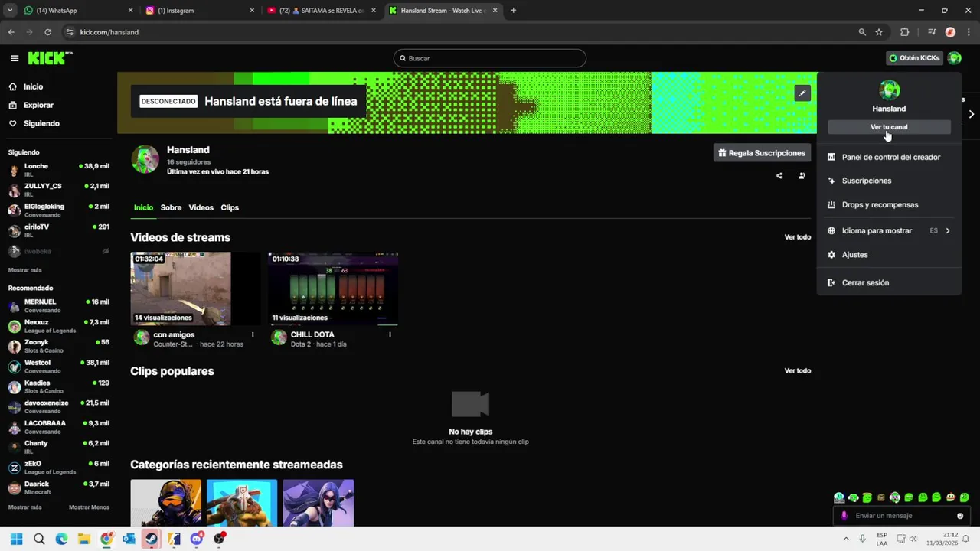Image resolution: width=980 pixels, height=551 pixels.
Task: Click the orange robot emote above chat
Action: (950, 497)
